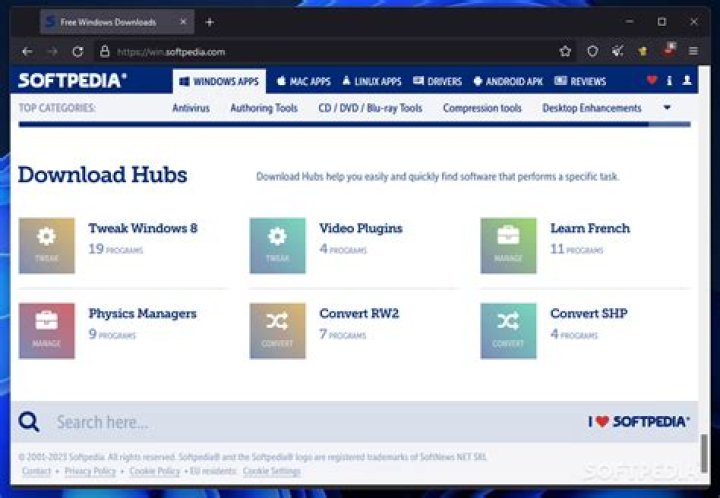Click the 11 programs count text

577,249
